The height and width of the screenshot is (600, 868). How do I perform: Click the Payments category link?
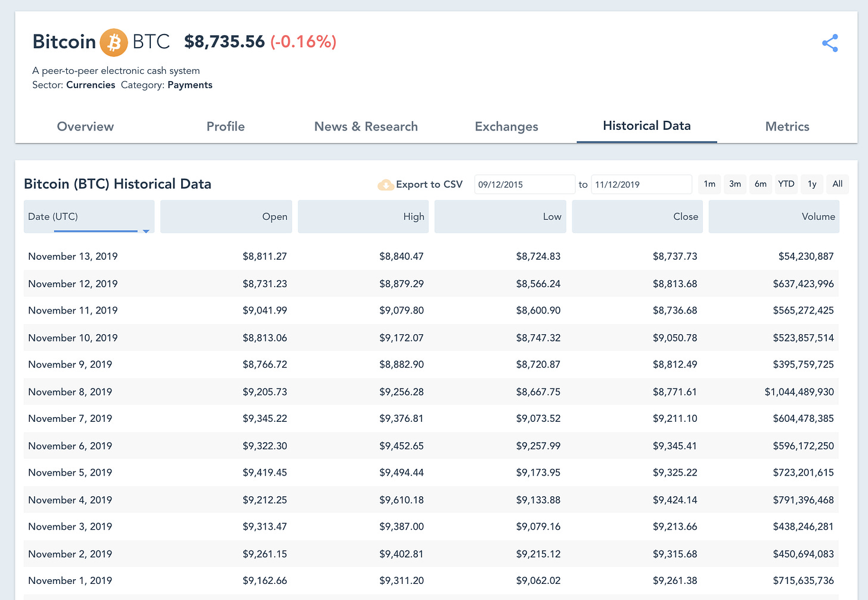[190, 85]
